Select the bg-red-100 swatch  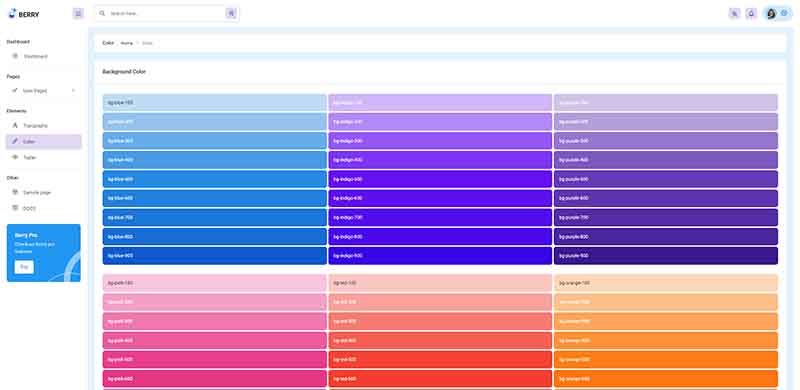point(440,283)
